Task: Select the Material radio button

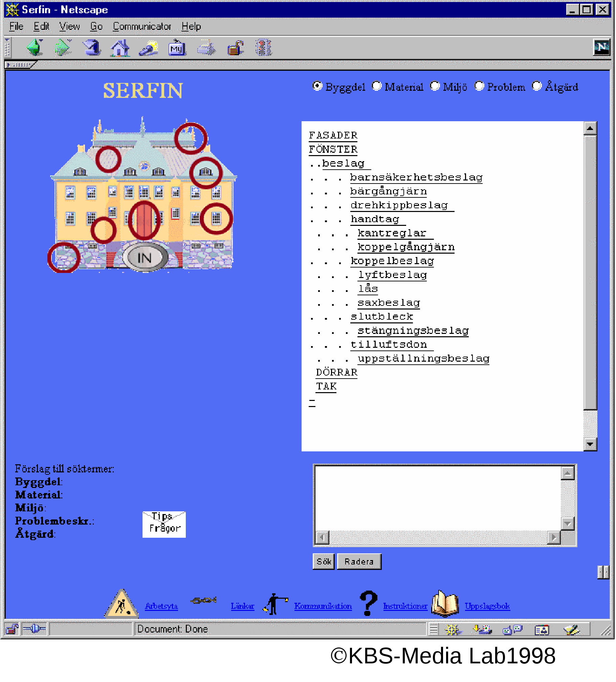Action: 377,86
